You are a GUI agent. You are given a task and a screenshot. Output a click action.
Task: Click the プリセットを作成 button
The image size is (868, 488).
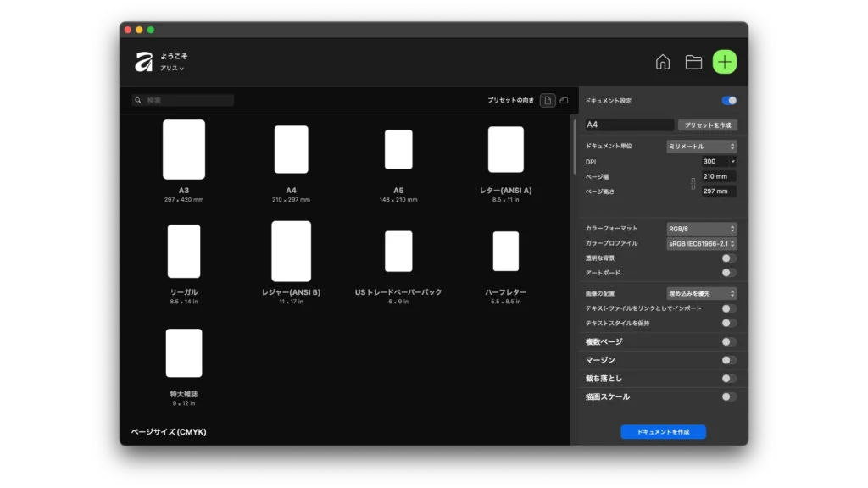click(x=707, y=125)
